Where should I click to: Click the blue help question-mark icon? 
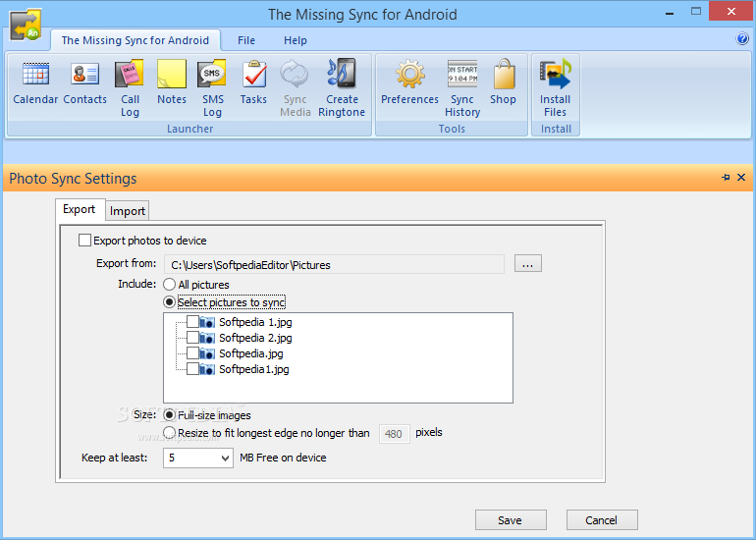point(742,38)
